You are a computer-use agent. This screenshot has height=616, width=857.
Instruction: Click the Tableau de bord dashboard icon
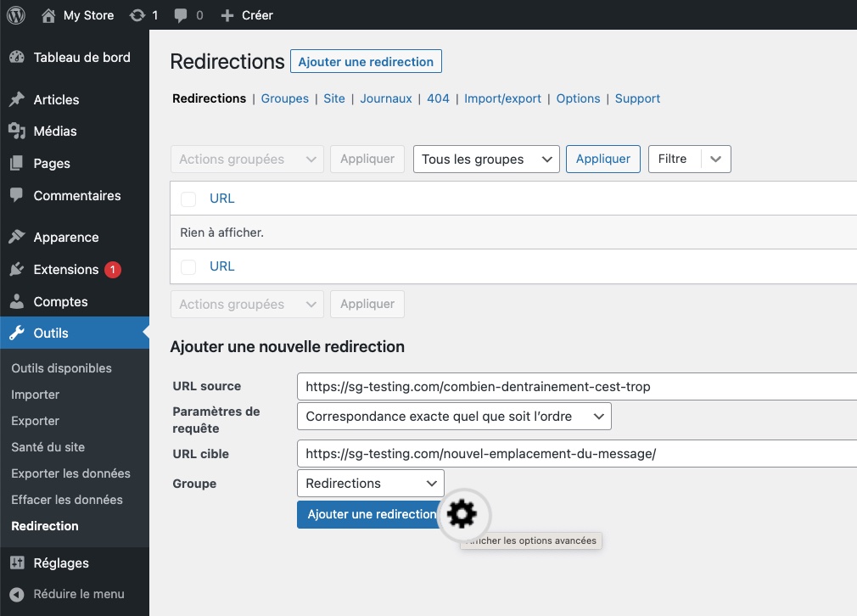17,57
